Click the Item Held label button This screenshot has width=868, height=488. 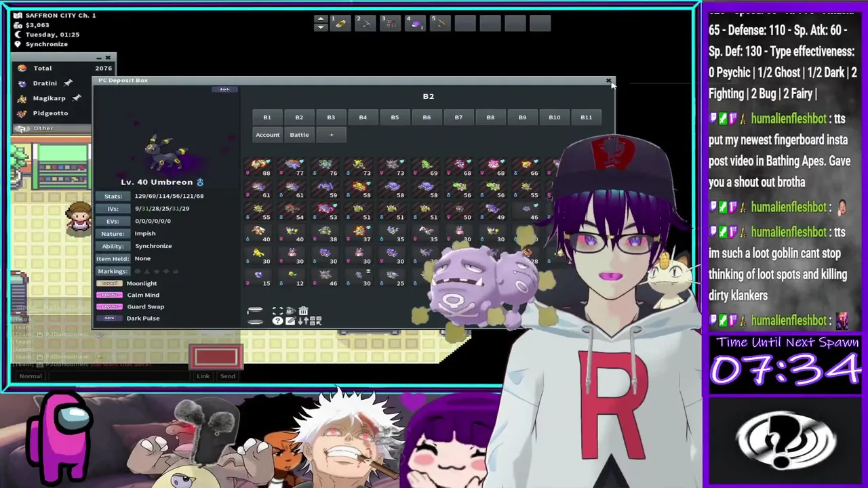click(x=113, y=259)
